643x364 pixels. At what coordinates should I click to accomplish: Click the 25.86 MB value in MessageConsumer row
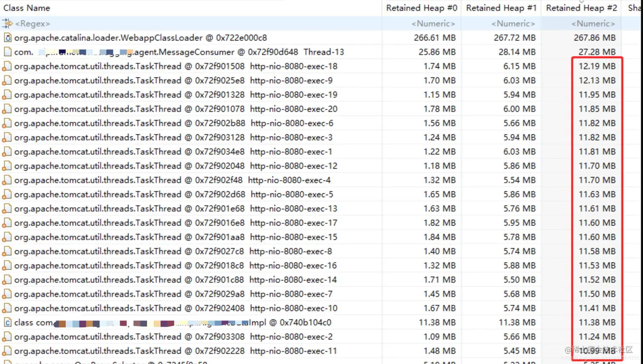click(x=437, y=52)
